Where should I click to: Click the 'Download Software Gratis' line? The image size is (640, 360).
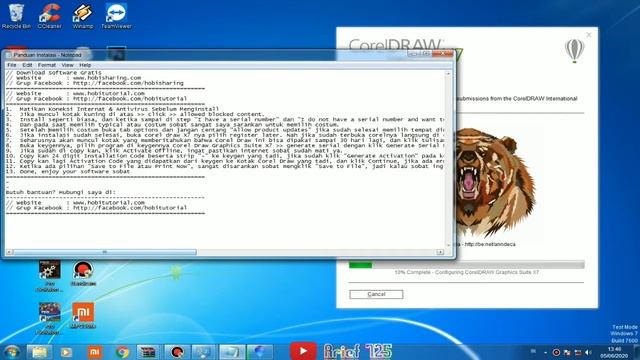(x=54, y=73)
